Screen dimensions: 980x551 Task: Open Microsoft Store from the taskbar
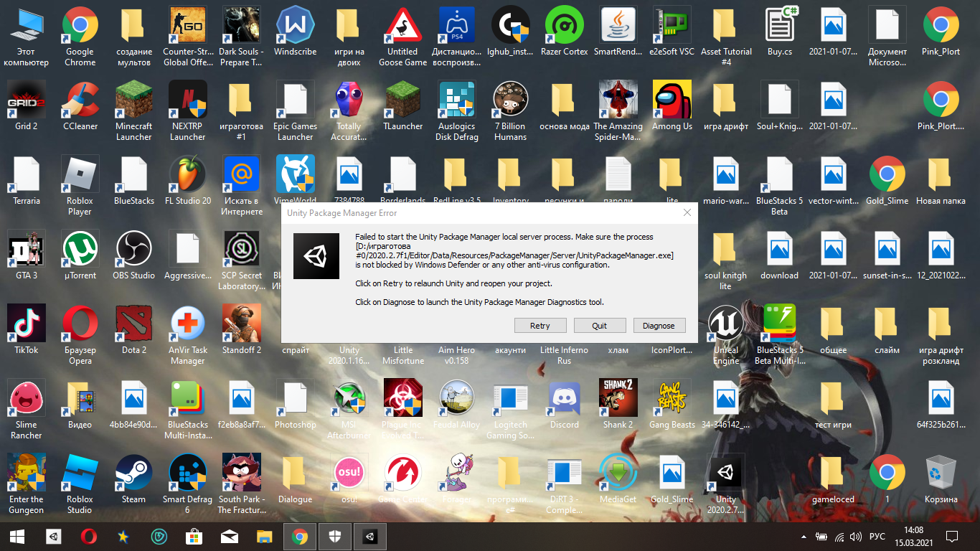tap(194, 536)
